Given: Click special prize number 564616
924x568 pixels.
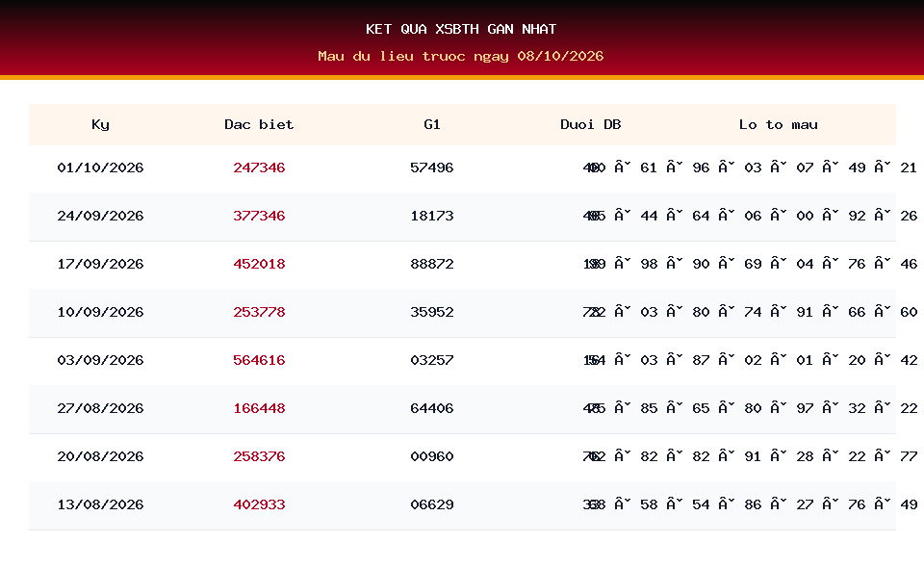Looking at the screenshot, I should [x=259, y=360].
